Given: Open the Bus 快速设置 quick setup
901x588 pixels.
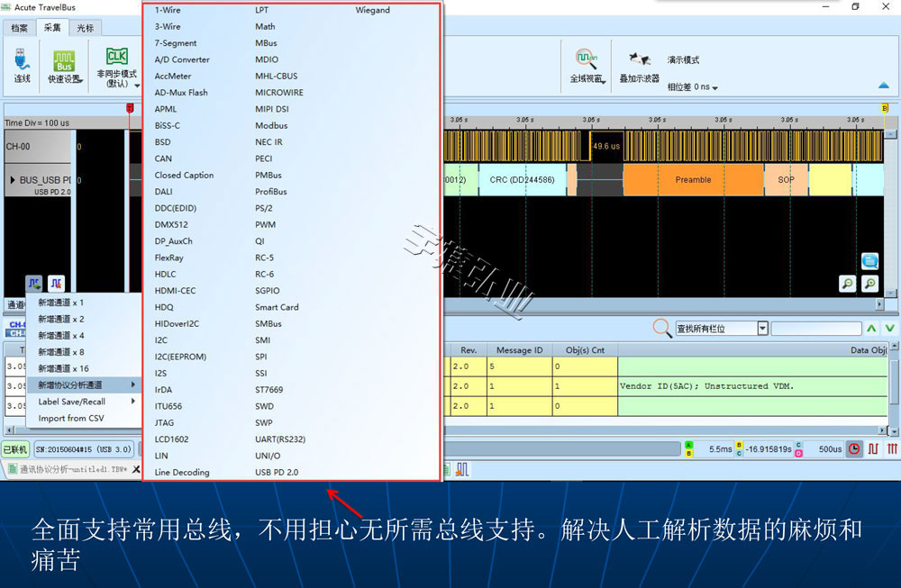Looking at the screenshot, I should pyautogui.click(x=65, y=68).
